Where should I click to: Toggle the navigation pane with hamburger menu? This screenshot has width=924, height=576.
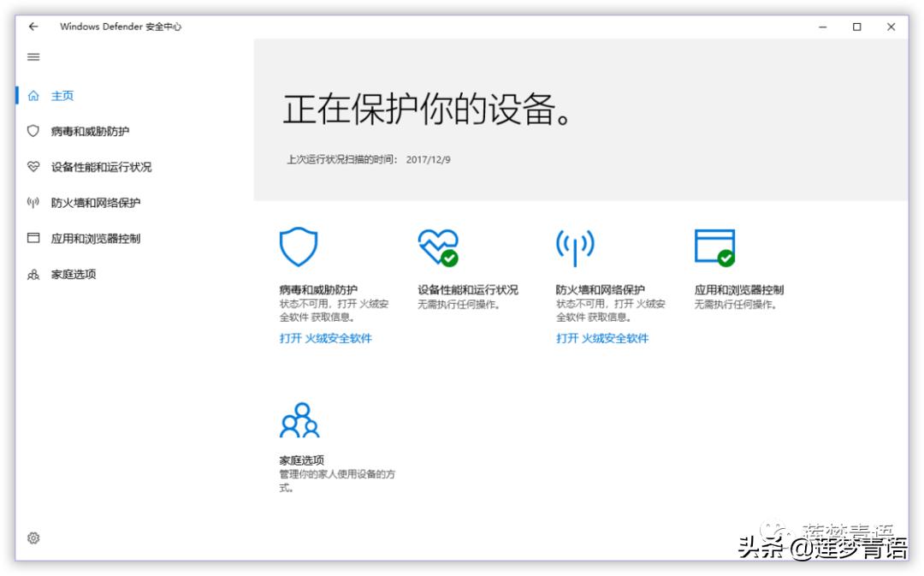click(33, 56)
